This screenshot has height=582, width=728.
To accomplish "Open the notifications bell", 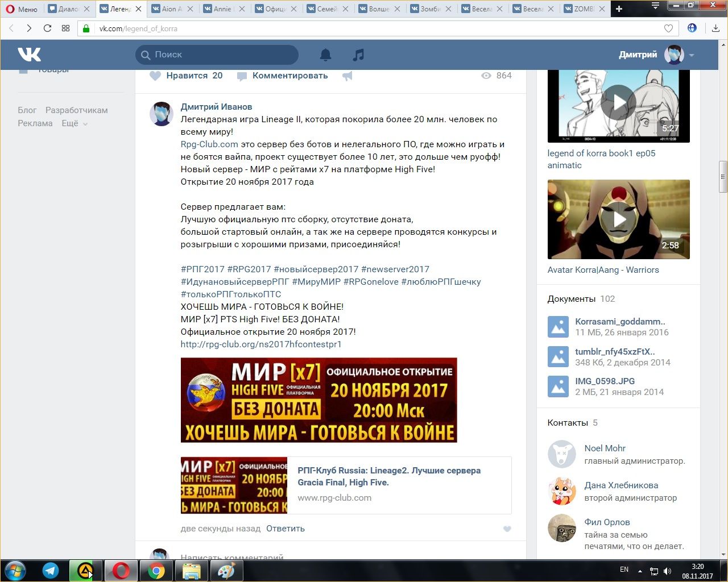I will (325, 55).
